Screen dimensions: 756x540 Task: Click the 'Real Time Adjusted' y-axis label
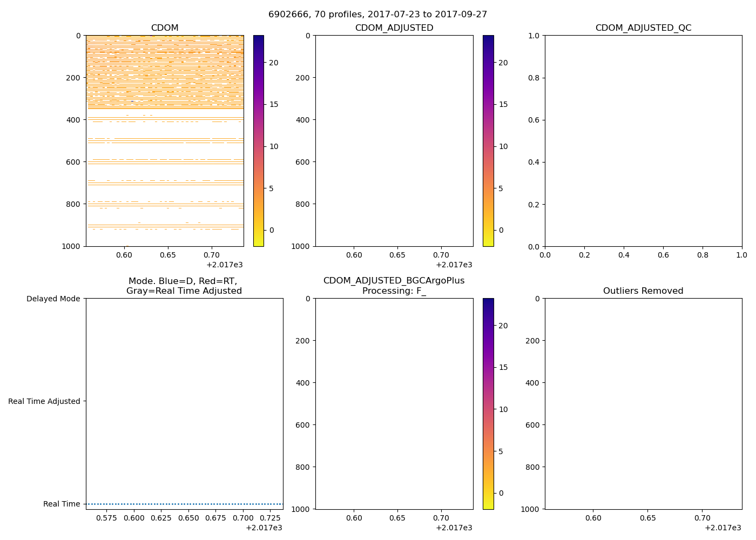pos(44,401)
